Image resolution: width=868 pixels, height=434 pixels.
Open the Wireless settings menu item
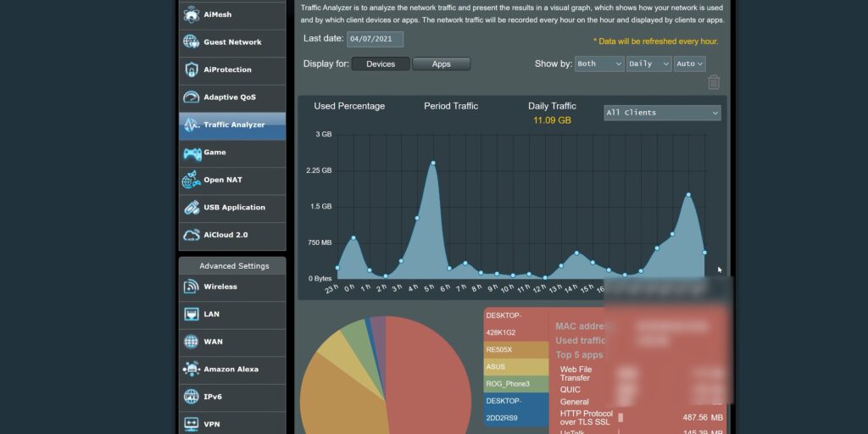coord(220,287)
